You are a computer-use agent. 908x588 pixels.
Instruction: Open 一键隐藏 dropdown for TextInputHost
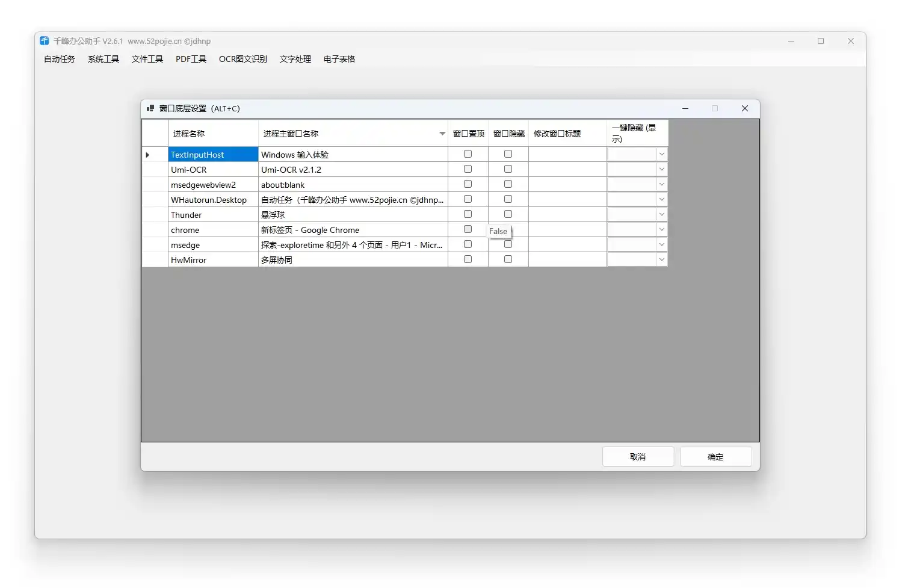point(661,154)
